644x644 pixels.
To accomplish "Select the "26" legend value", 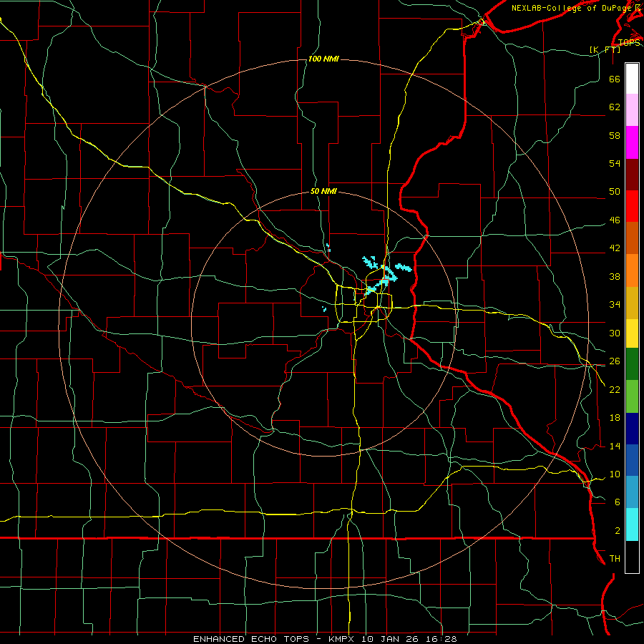I will tap(615, 361).
